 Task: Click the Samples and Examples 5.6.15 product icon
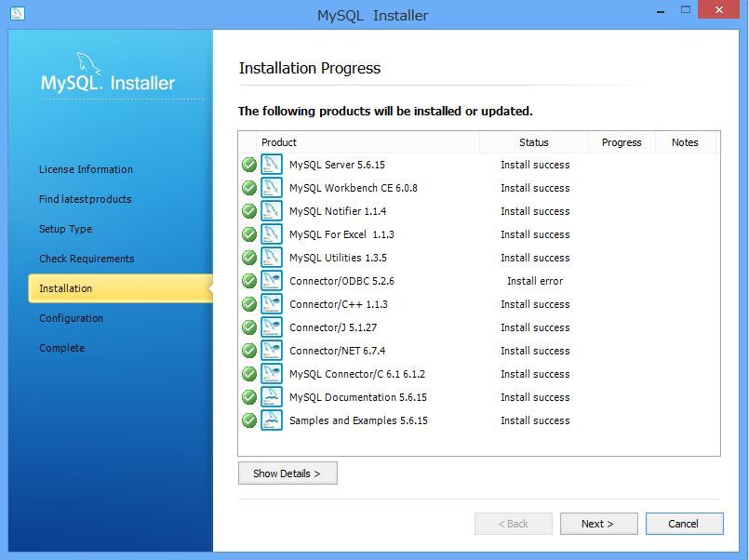click(x=272, y=420)
